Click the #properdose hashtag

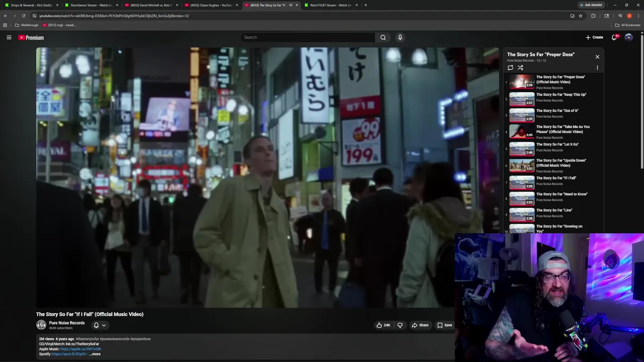pyautogui.click(x=140, y=339)
